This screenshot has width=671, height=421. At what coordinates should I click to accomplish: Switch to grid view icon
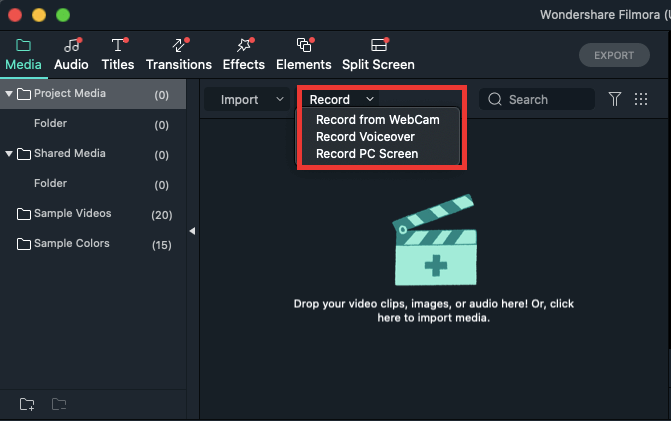(641, 99)
